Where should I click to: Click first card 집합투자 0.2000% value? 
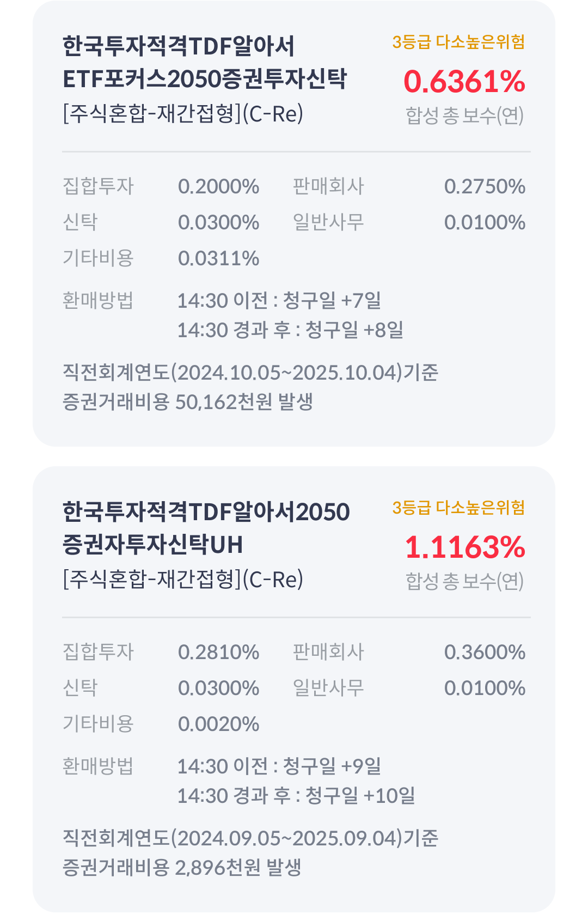pyautogui.click(x=219, y=186)
